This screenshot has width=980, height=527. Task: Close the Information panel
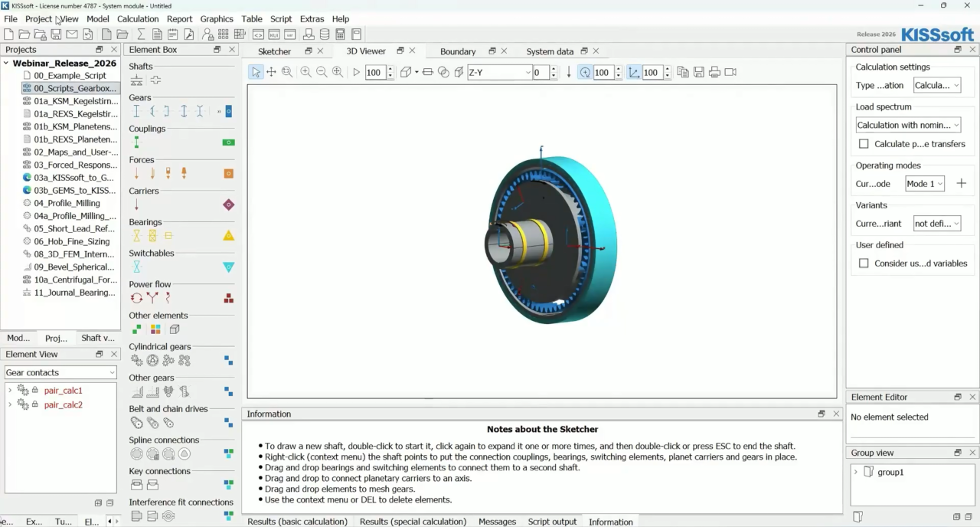836,414
